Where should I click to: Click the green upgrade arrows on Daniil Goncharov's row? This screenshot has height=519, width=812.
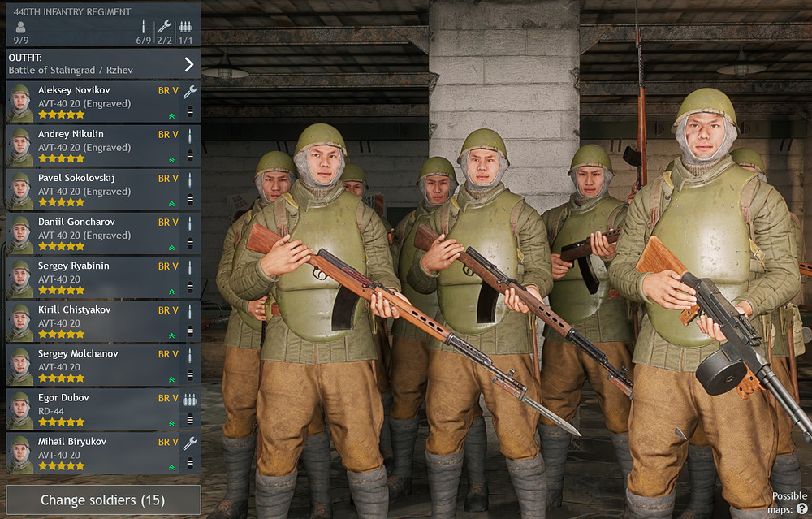pos(171,248)
